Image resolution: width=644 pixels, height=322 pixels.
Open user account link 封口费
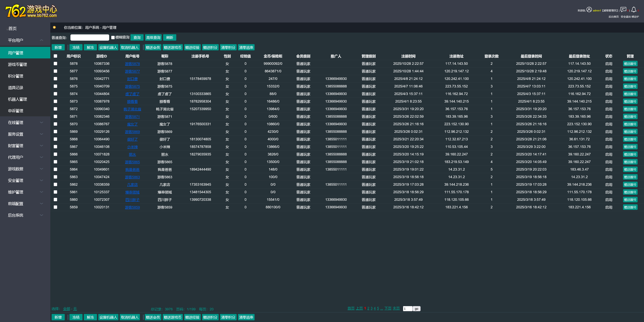coord(132,79)
